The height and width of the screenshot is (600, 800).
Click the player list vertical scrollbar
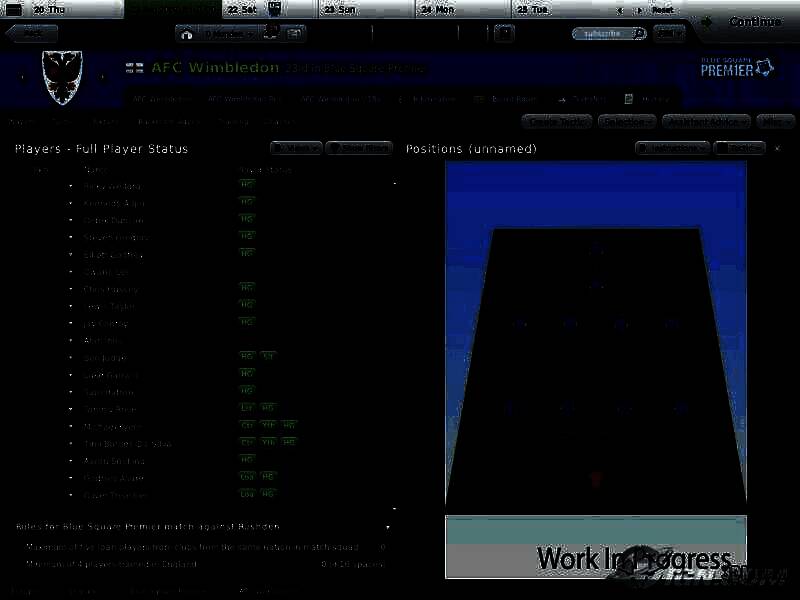click(x=394, y=340)
